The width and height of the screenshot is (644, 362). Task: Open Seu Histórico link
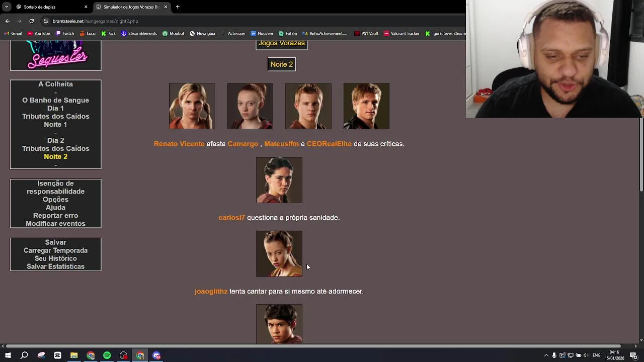(55, 258)
